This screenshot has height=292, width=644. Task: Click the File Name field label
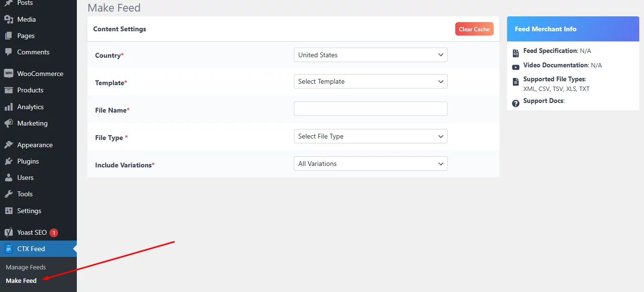[x=112, y=110]
